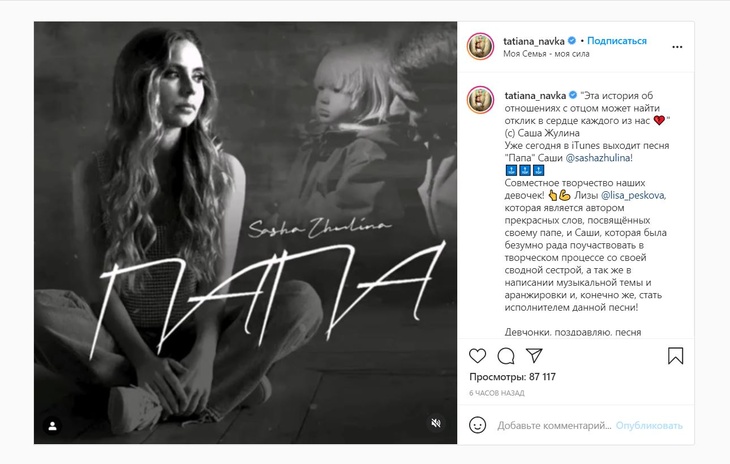Open the emoji picker in the comment box
Viewport: 730px width, 464px height.
click(x=478, y=425)
